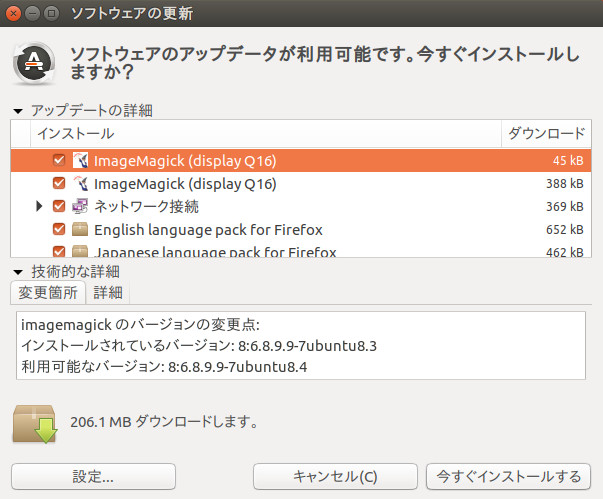Open the 設定... button
The image size is (603, 499).
(93, 477)
